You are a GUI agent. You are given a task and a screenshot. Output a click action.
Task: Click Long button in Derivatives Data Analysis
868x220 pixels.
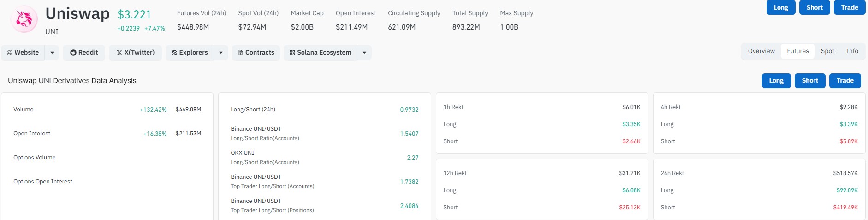(x=776, y=80)
